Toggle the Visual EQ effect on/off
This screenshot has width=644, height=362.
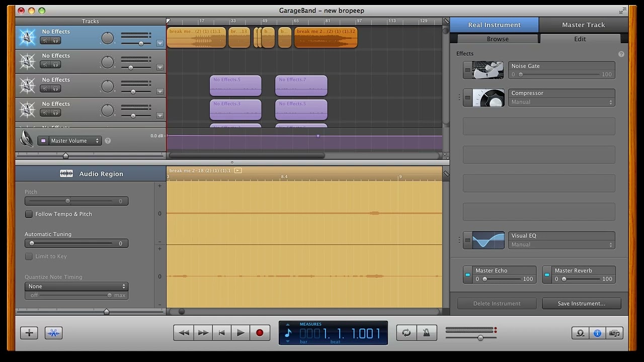(467, 240)
